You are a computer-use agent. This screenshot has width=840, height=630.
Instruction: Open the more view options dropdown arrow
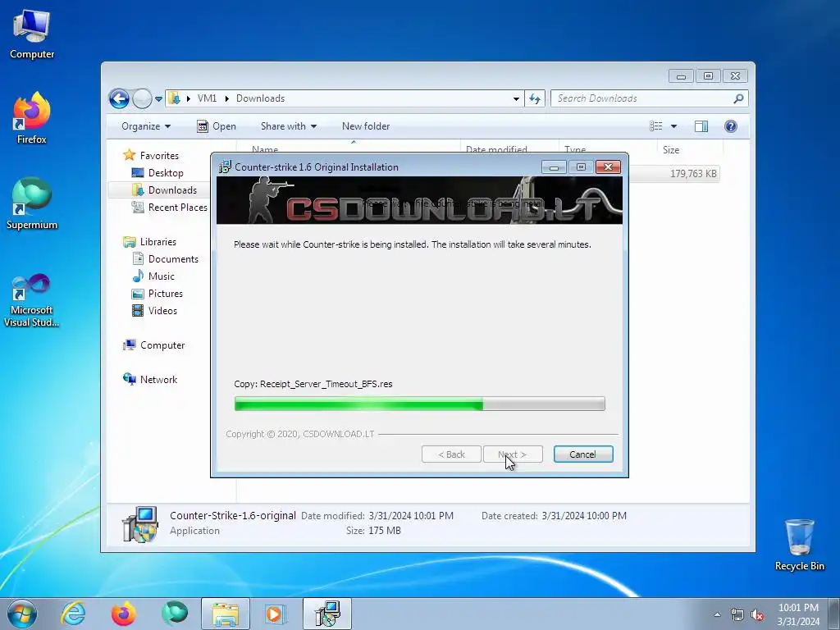point(674,126)
